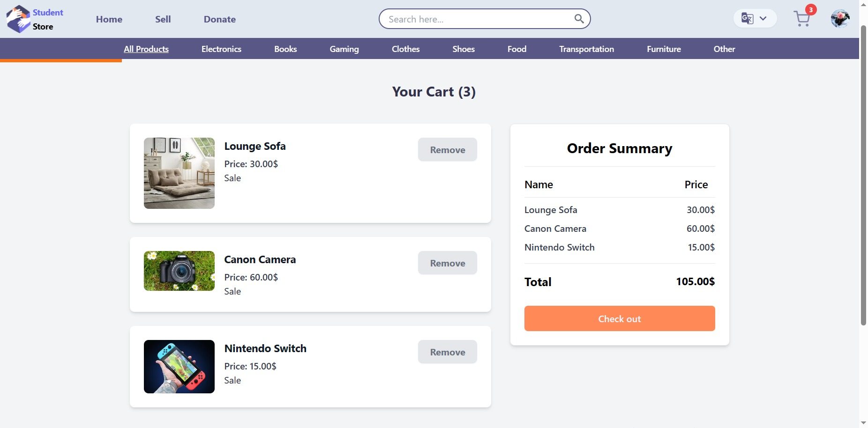868x428 pixels.
Task: Remove Lounge Sofa from cart
Action: coord(448,150)
